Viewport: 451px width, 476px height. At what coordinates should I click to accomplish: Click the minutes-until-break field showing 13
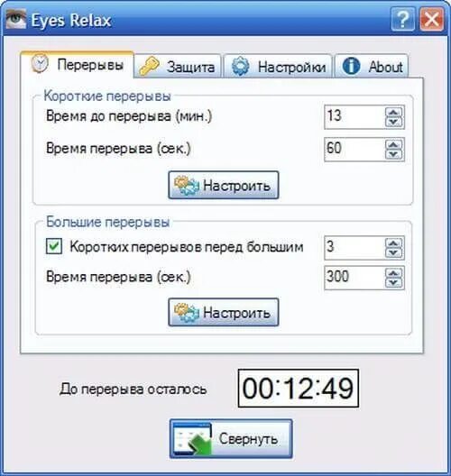354,116
